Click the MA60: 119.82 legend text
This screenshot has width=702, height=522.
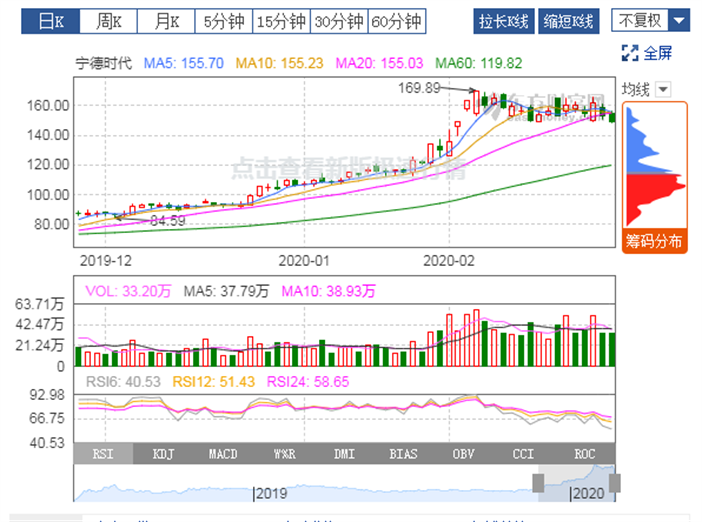479,63
